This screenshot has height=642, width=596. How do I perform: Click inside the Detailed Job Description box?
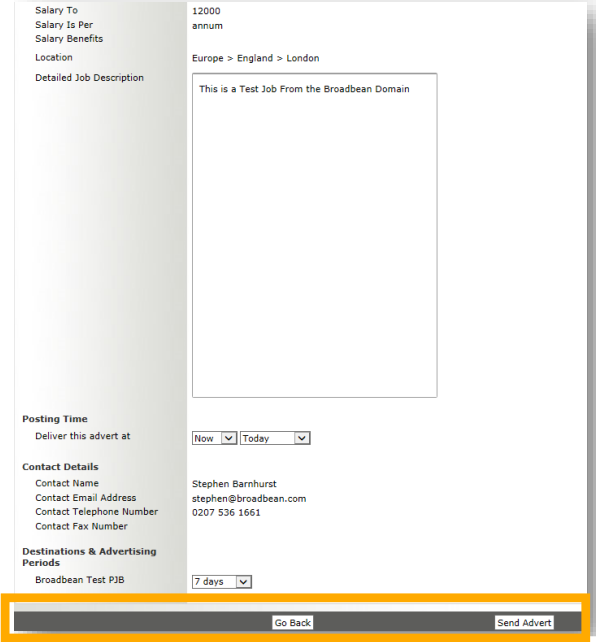314,235
